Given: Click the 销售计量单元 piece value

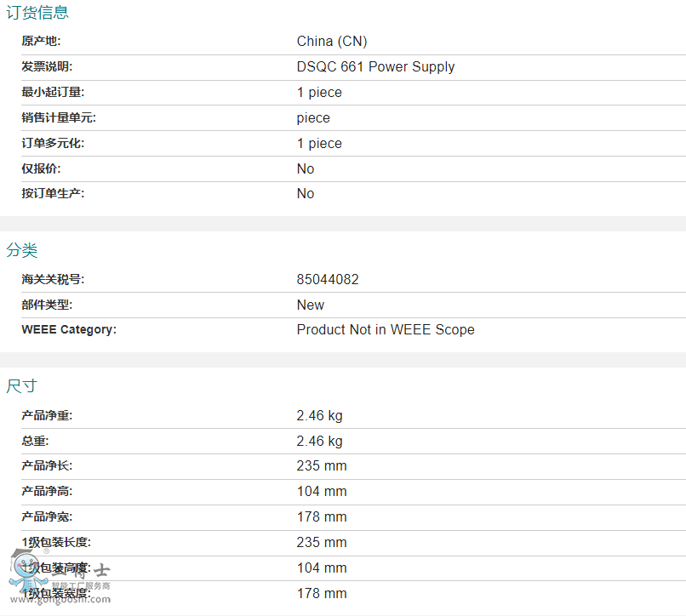Looking at the screenshot, I should point(313,117).
